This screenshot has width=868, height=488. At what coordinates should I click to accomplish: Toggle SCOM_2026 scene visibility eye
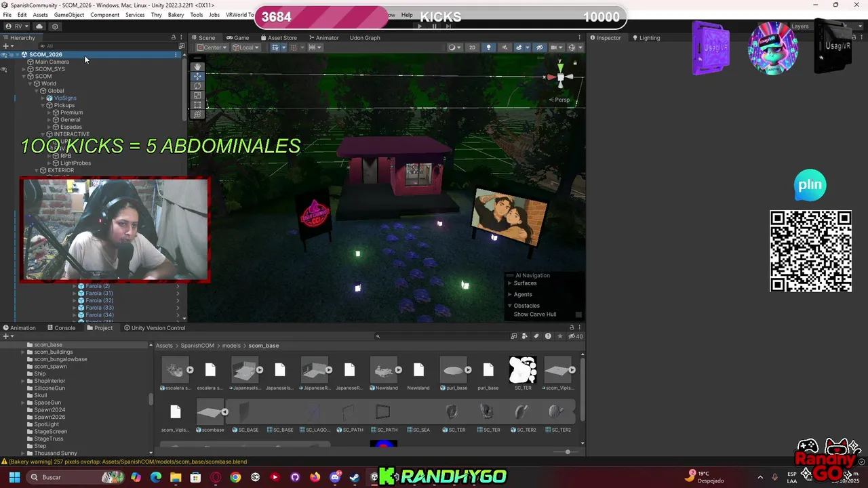coord(4,54)
